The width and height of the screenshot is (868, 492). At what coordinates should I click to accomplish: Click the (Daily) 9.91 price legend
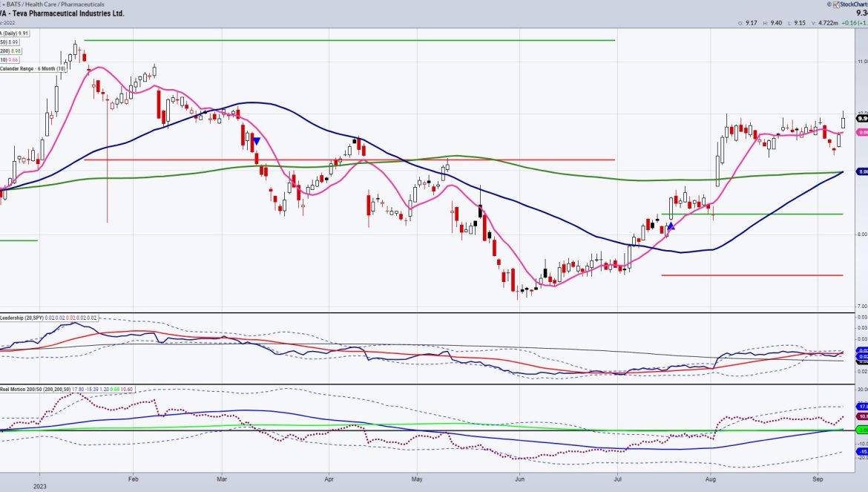tap(14, 33)
